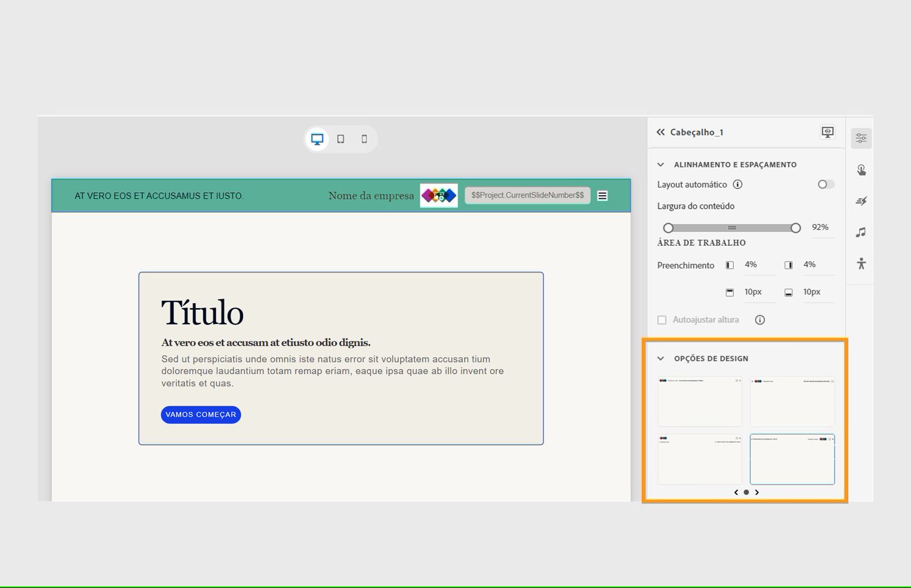The image size is (911, 588).
Task: Check the Autoajustar altura checkbox
Action: click(662, 320)
